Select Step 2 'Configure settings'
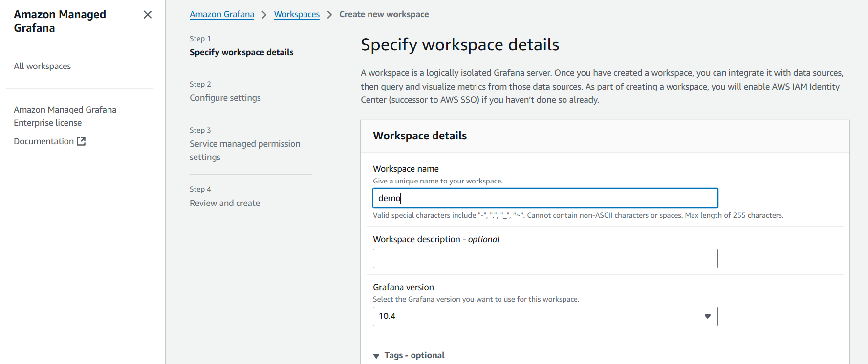 (225, 98)
